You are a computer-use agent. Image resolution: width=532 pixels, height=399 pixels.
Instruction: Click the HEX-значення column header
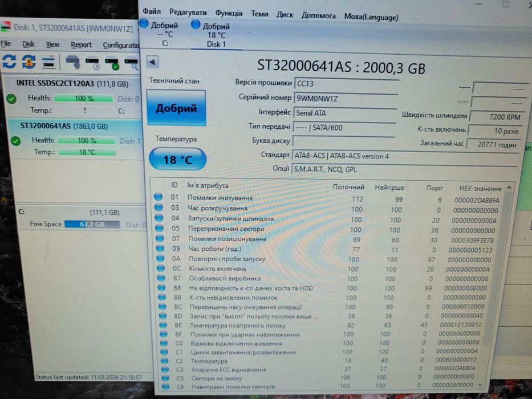[480, 188]
